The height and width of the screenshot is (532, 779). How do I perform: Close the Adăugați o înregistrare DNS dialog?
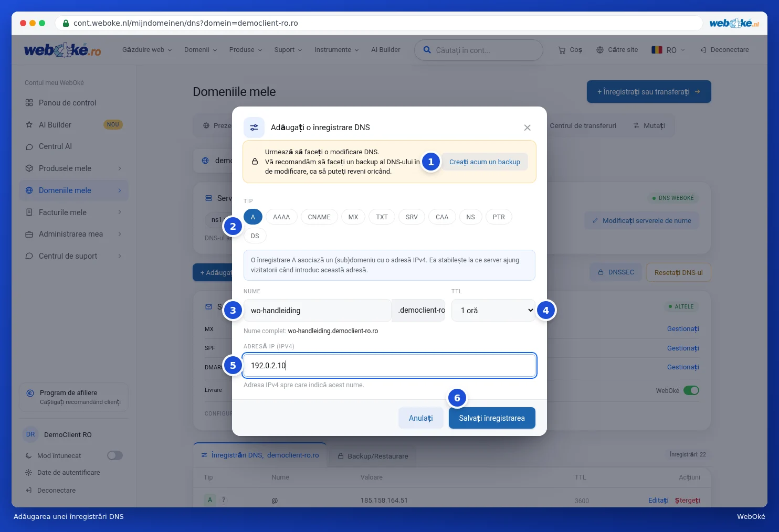[x=528, y=127]
